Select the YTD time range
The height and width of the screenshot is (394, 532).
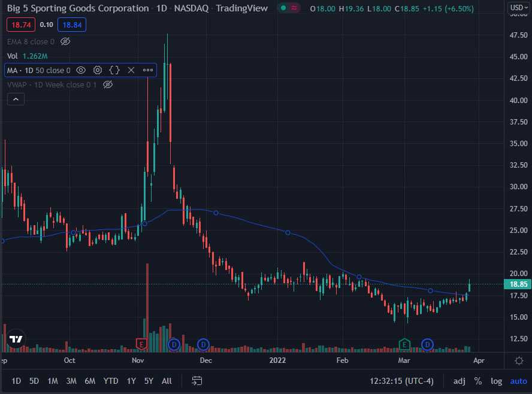(x=111, y=381)
